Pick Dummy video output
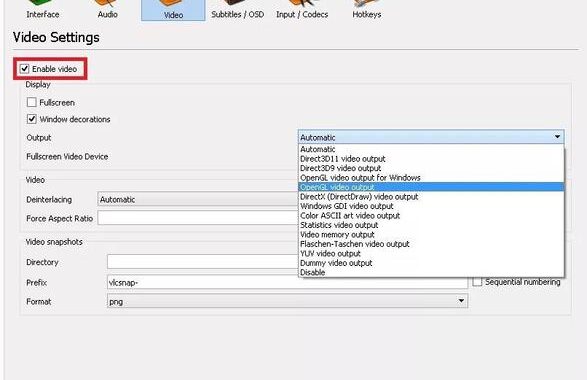The height and width of the screenshot is (380, 587). click(x=431, y=263)
